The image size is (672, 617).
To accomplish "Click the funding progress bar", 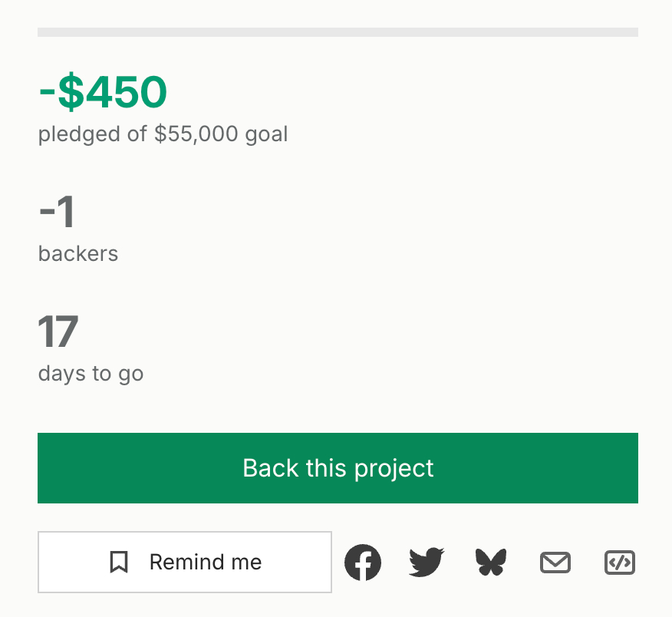I will tap(338, 32).
